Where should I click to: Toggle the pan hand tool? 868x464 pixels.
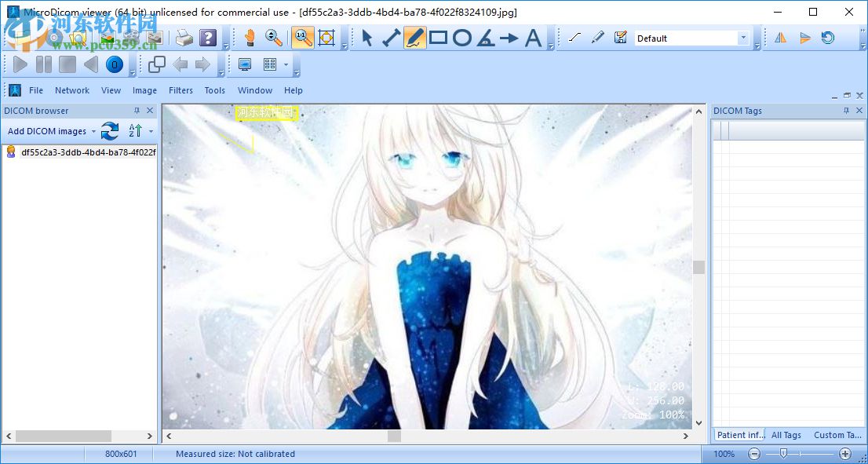click(x=250, y=37)
